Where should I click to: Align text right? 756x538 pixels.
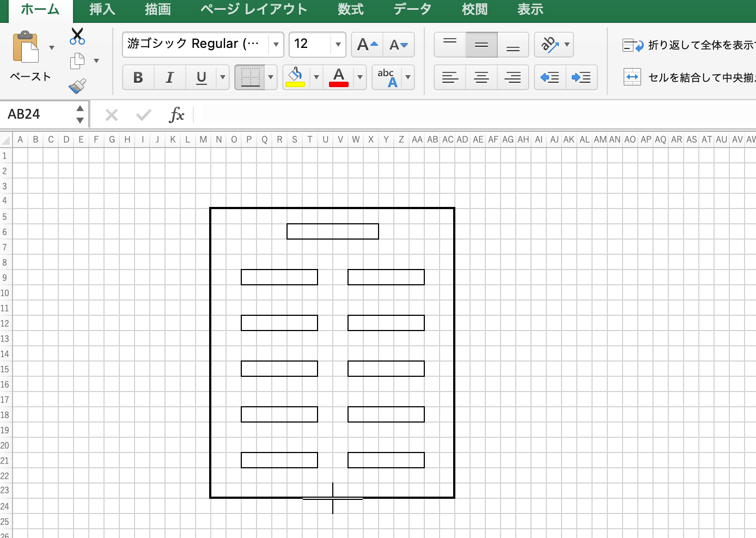[x=513, y=77]
